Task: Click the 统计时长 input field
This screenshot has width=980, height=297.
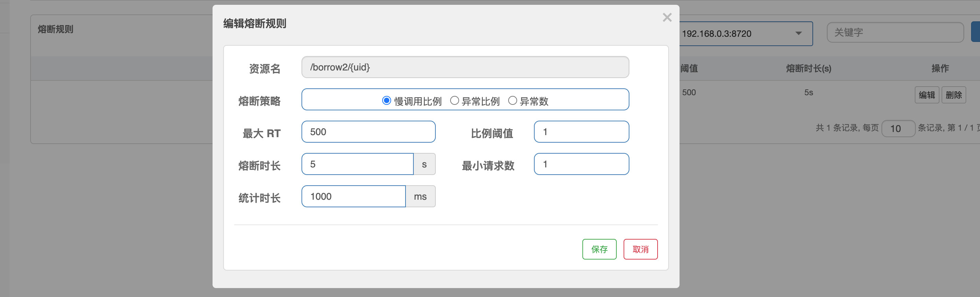Action: [x=353, y=197]
